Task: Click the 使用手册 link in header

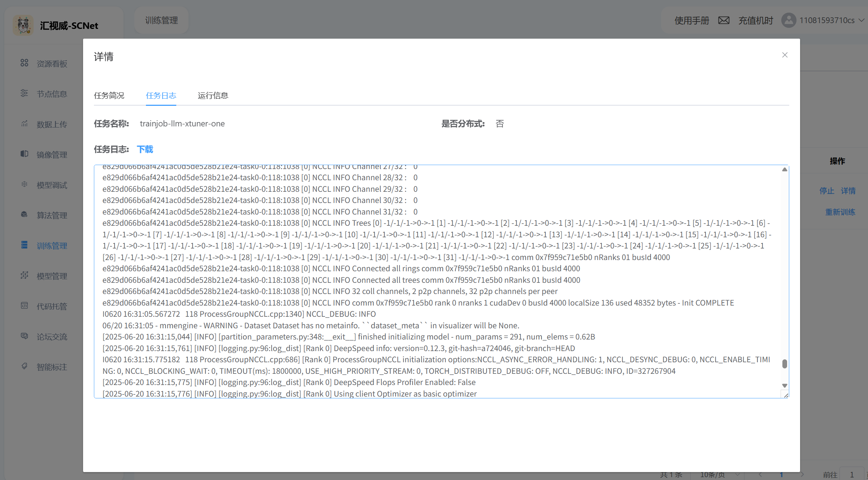Action: [x=692, y=20]
